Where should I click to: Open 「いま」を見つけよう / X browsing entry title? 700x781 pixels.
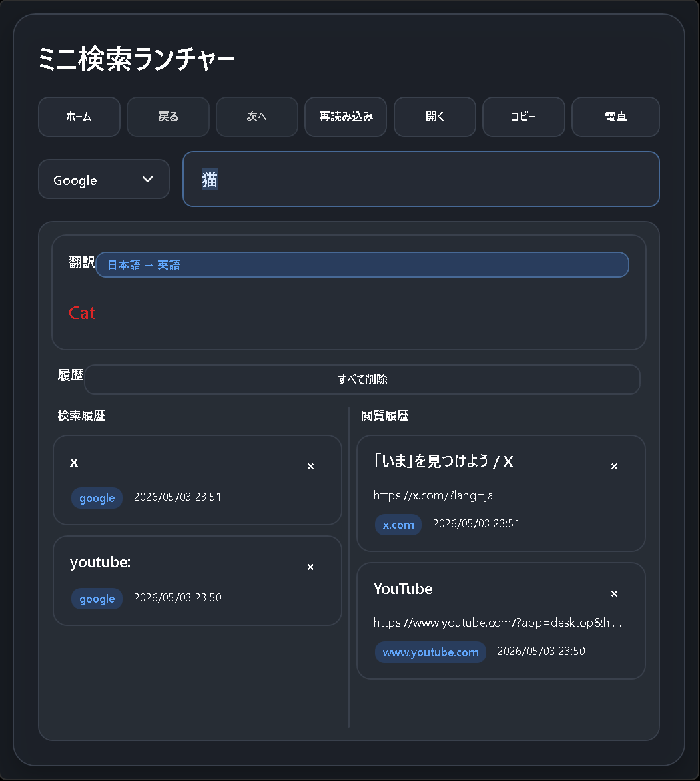click(x=443, y=461)
